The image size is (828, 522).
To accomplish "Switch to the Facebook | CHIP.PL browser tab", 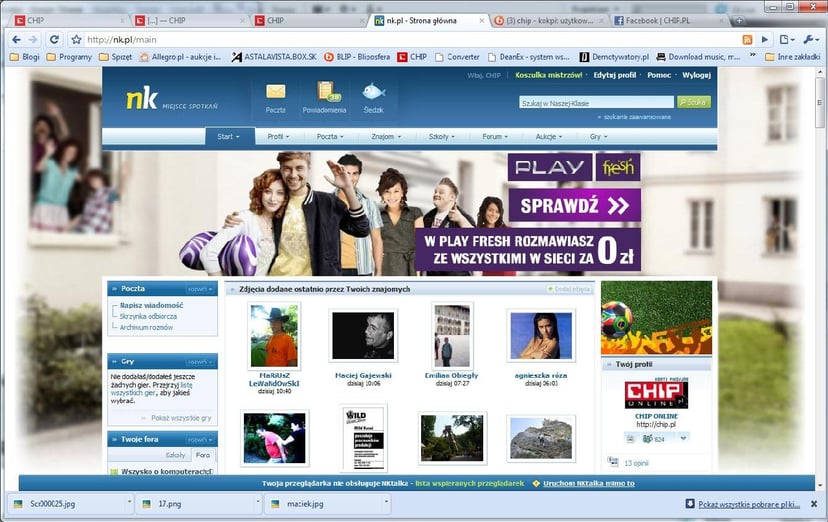I will [661, 19].
